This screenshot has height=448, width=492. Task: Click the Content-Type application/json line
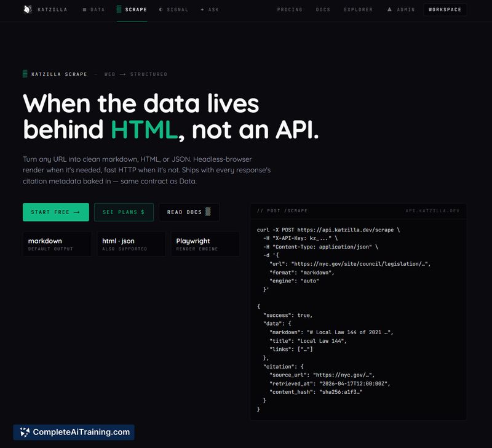pos(320,247)
